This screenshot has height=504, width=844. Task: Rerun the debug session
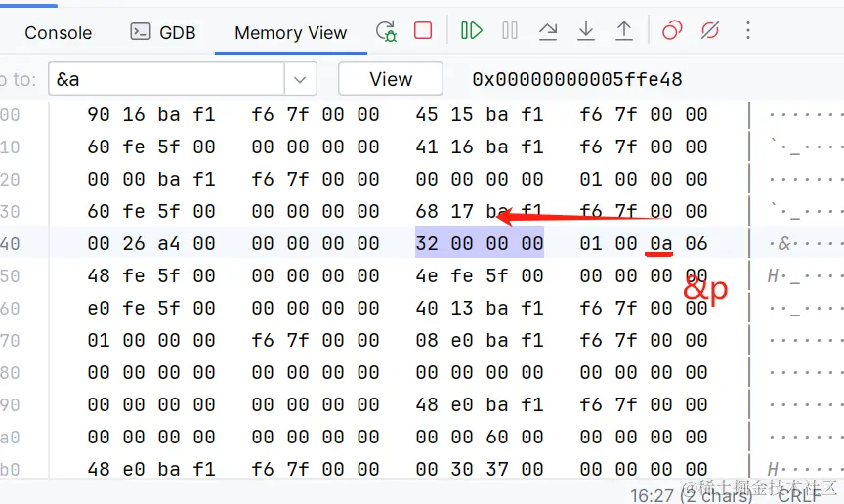(x=386, y=31)
